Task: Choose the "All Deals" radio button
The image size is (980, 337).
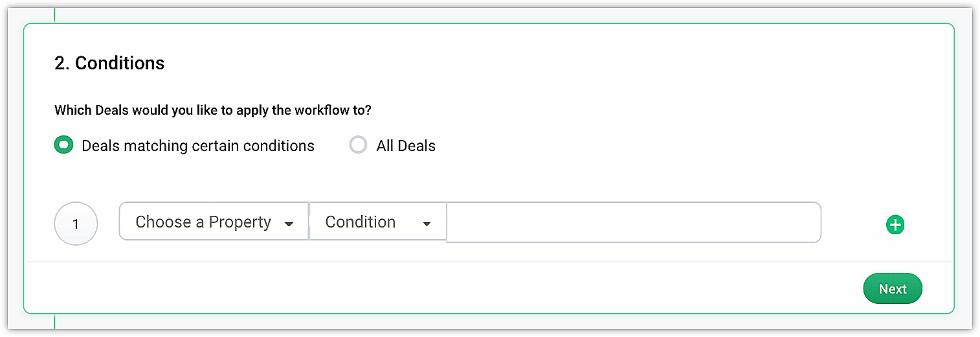Action: (x=358, y=145)
